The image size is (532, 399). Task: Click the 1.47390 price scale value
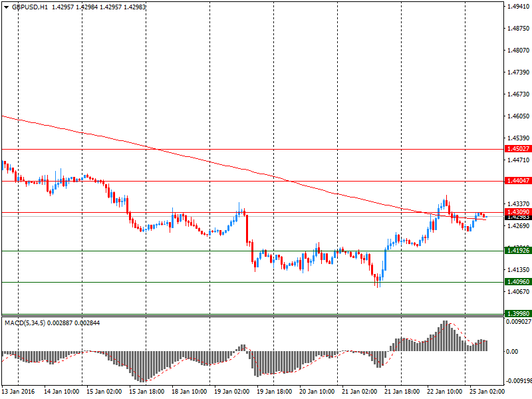(518, 72)
